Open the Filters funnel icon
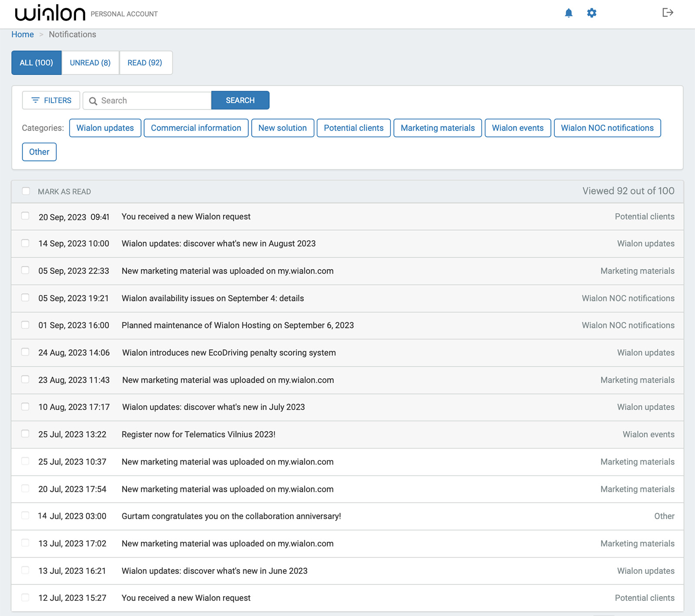This screenshot has width=695, height=616. tap(36, 100)
